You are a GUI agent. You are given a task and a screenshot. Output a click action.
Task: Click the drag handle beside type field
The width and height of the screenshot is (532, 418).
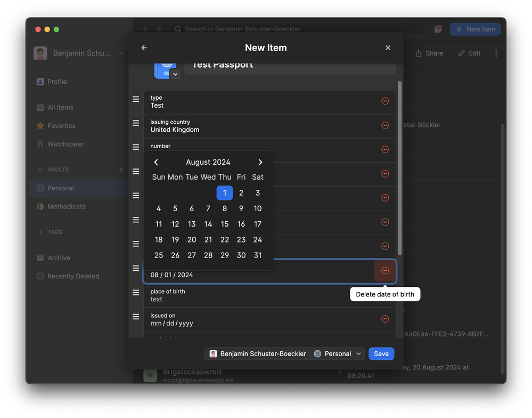pos(136,99)
